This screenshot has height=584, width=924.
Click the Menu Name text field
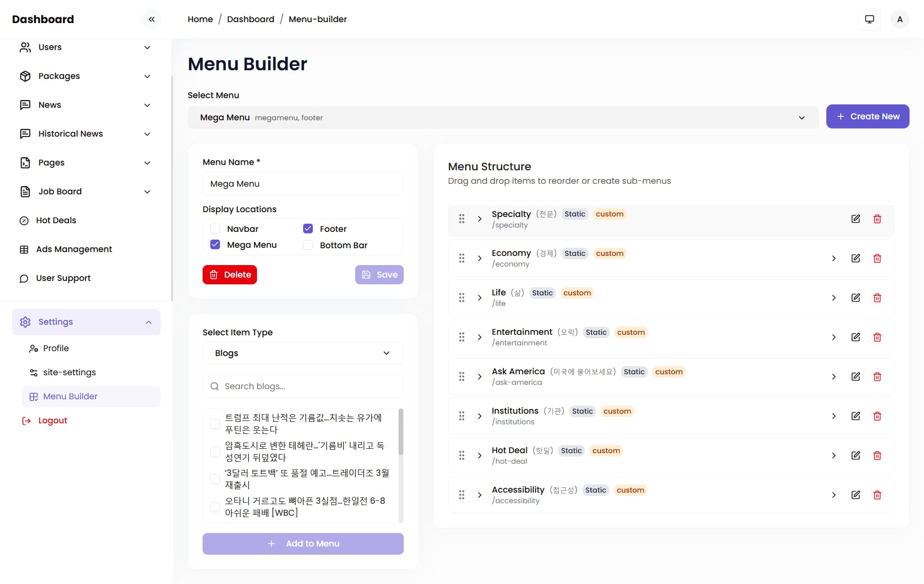(303, 184)
